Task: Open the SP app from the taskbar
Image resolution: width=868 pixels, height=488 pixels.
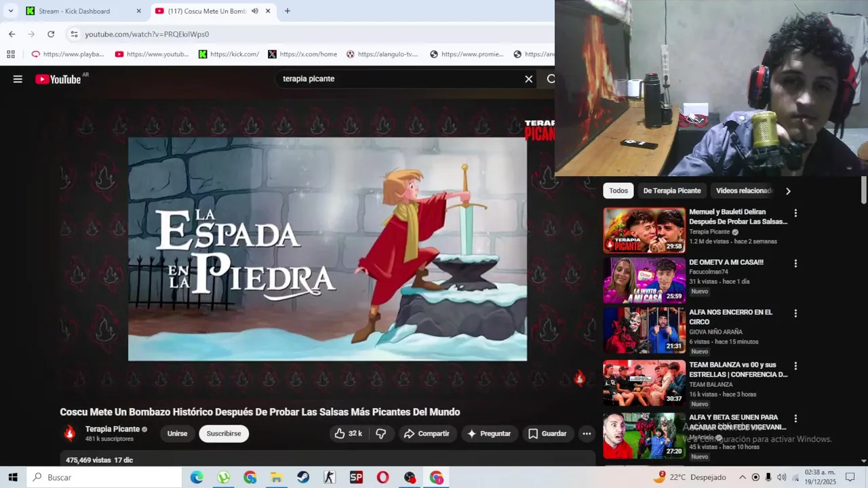Action: [x=356, y=478]
